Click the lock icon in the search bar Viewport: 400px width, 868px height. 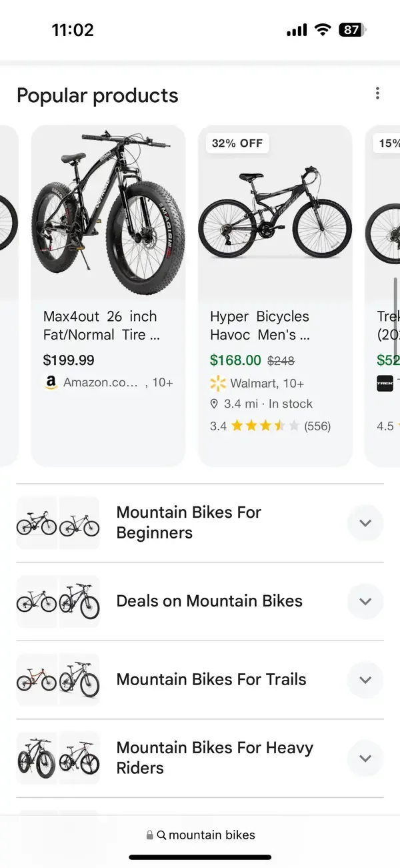click(148, 835)
